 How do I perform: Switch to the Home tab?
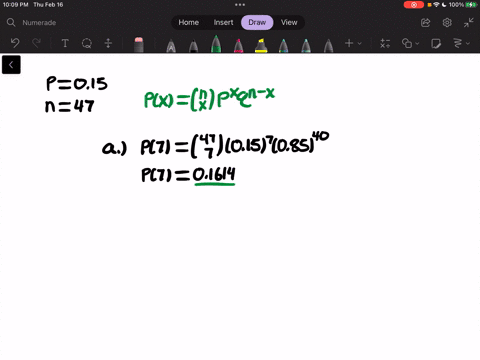point(188,22)
